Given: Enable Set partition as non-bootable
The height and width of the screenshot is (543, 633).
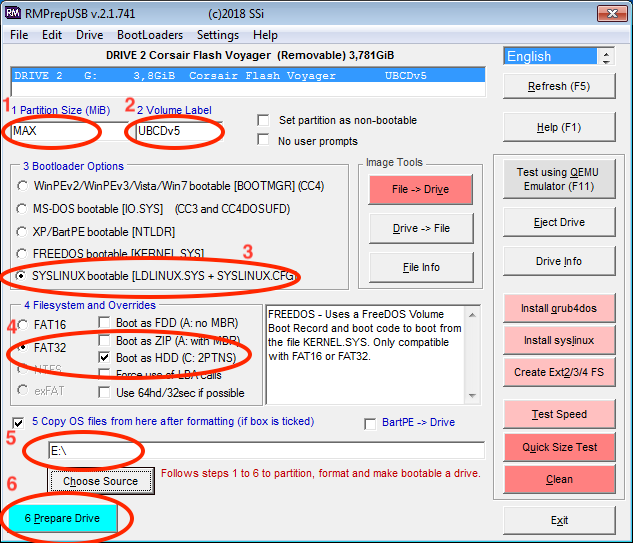Looking at the screenshot, I should (263, 120).
